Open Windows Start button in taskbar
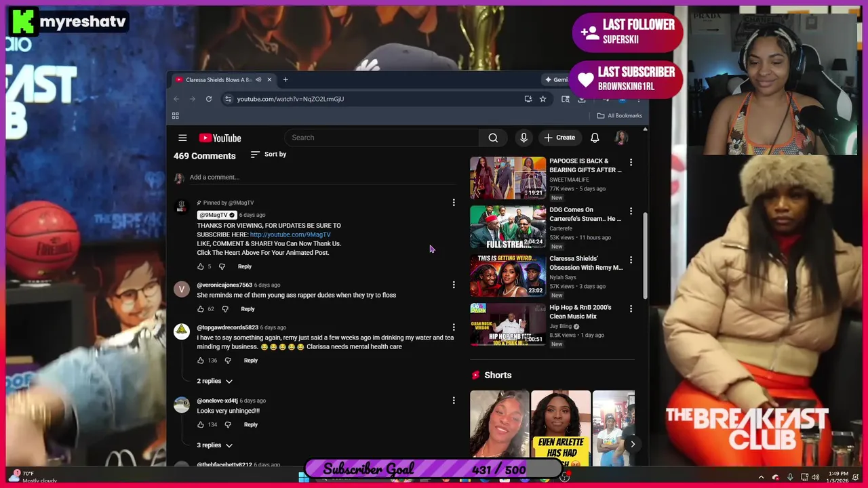Screen dimensions: 868x488 click(x=303, y=477)
